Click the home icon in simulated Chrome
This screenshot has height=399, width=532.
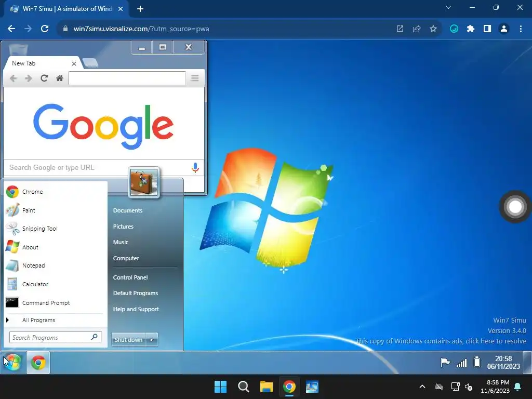[60, 78]
